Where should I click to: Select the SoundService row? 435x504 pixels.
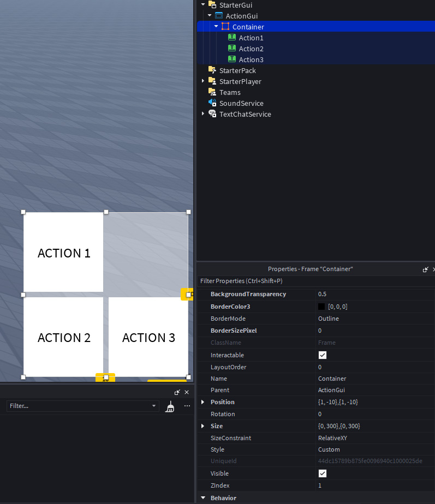[x=316, y=103]
